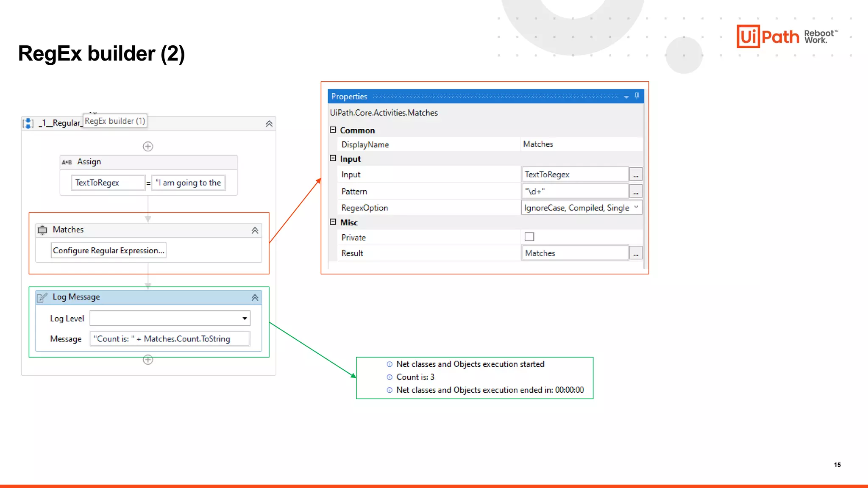
Task: Click the Log Message activity icon
Action: 42,297
